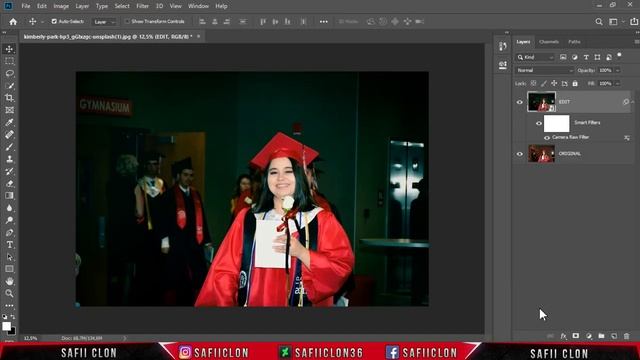Toggle Show Transform Controls checkbox
The width and height of the screenshot is (640, 360).
127,21
